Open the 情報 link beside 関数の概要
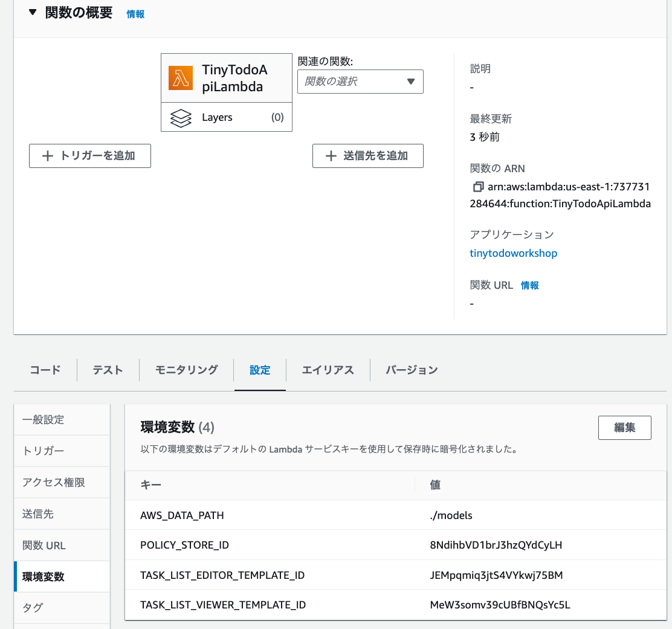The image size is (672, 629). [135, 14]
